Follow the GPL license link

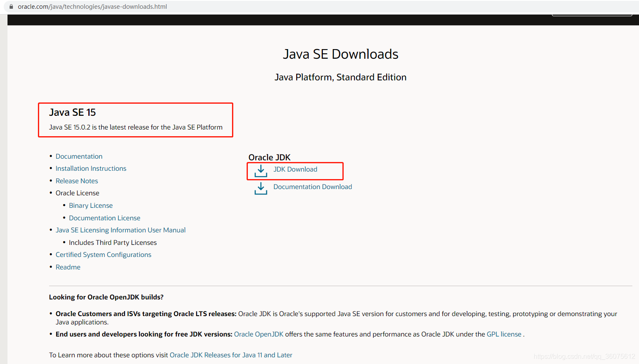(504, 334)
